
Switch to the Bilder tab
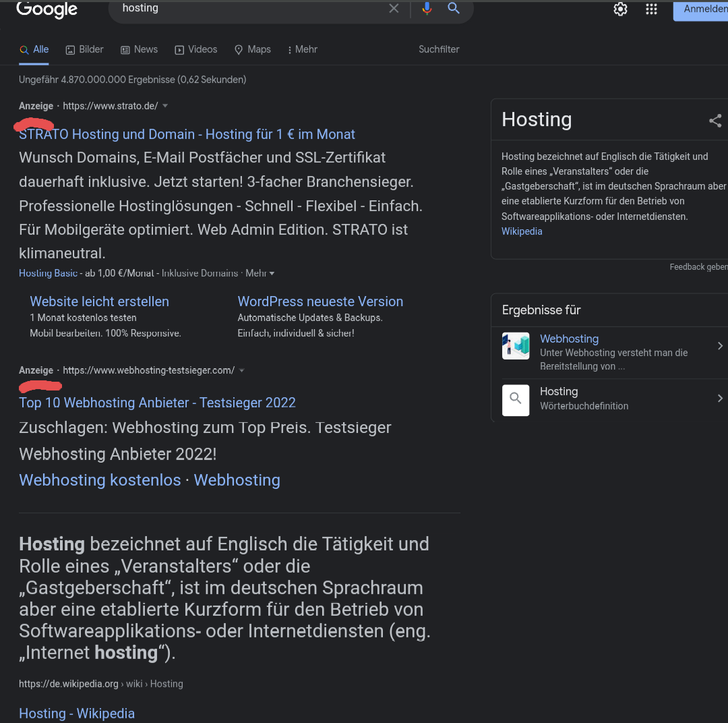point(84,49)
